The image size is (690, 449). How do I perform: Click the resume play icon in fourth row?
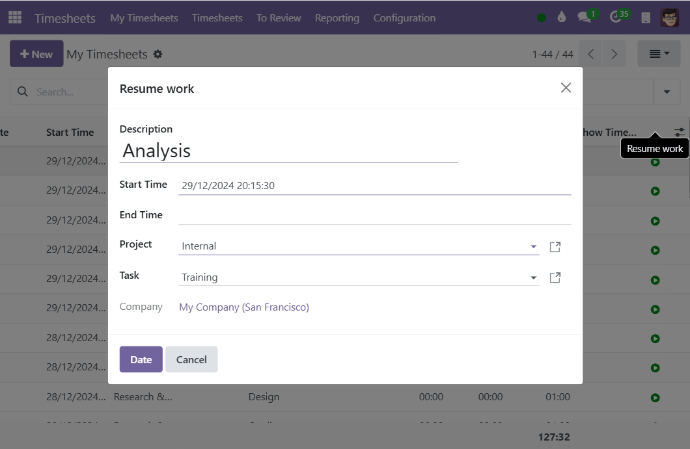(x=655, y=250)
